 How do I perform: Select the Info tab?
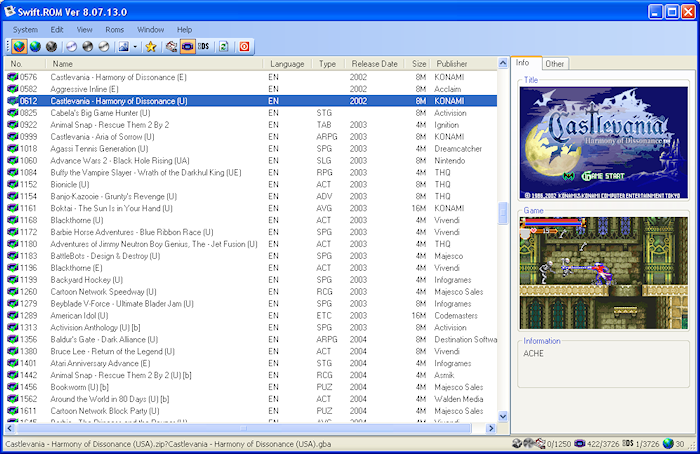click(x=526, y=63)
